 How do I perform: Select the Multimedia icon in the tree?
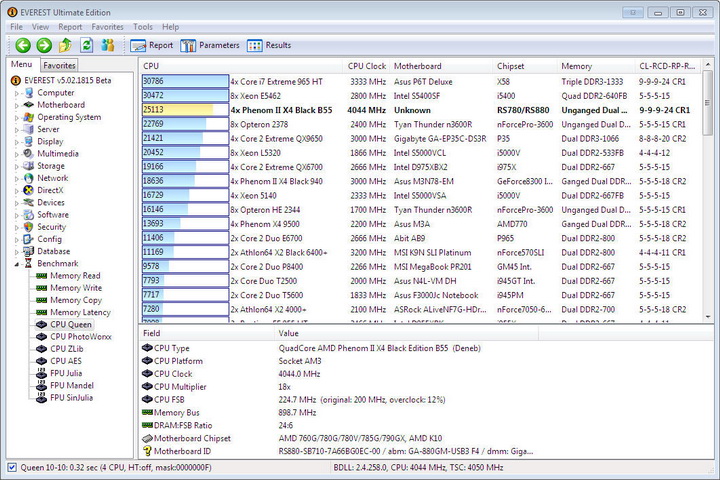click(29, 153)
